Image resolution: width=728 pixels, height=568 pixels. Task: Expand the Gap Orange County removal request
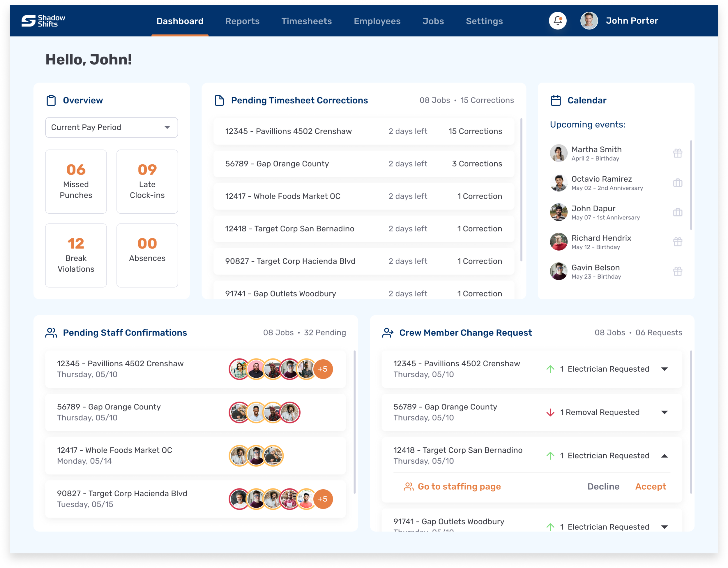(x=664, y=412)
